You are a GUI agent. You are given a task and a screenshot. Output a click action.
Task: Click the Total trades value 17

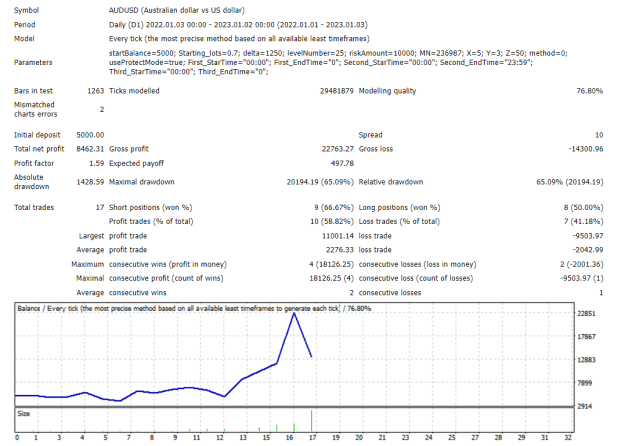coord(100,208)
